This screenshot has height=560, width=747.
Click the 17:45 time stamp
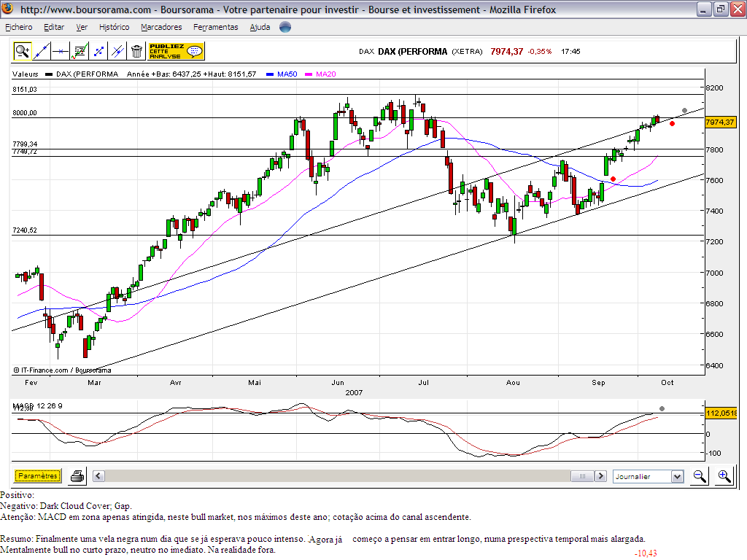click(570, 52)
